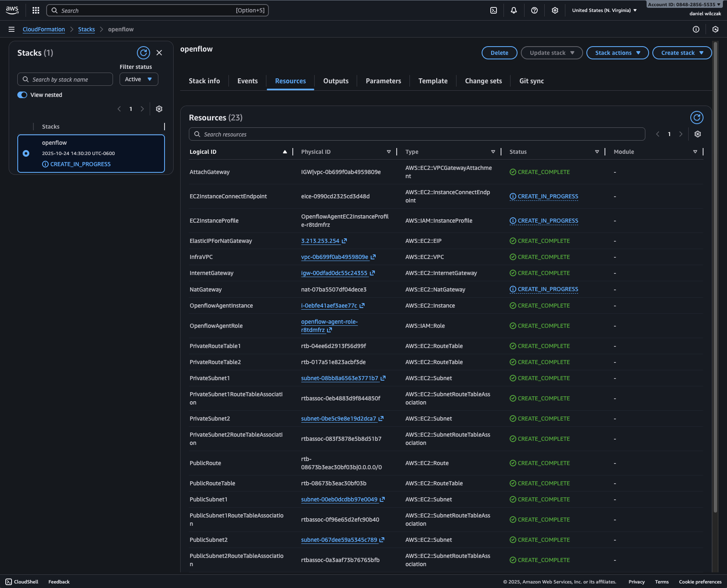
Task: Open the side navigation hamburger menu
Action: [12, 29]
